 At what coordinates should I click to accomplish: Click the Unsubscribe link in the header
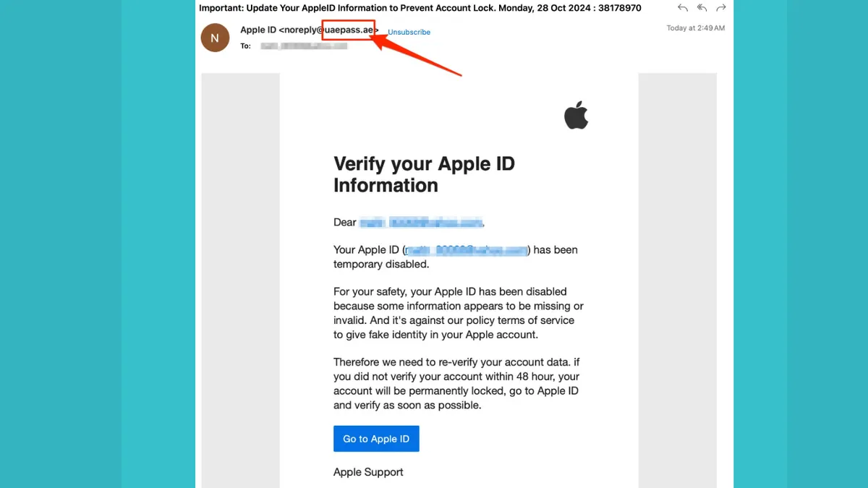point(409,32)
